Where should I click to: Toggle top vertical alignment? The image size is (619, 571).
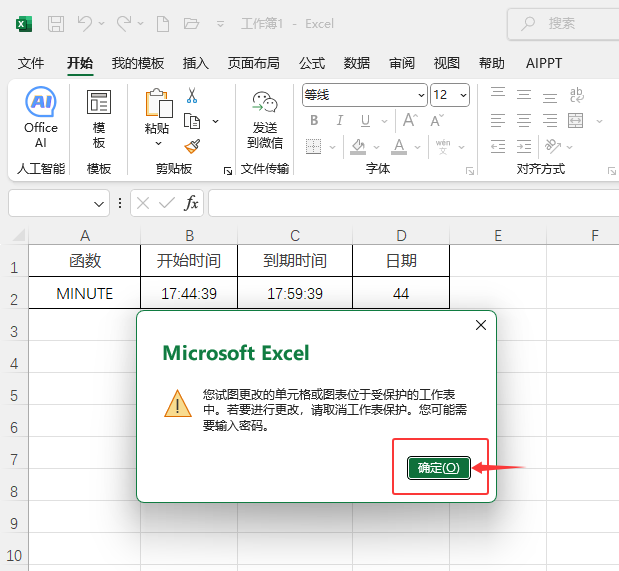[498, 94]
